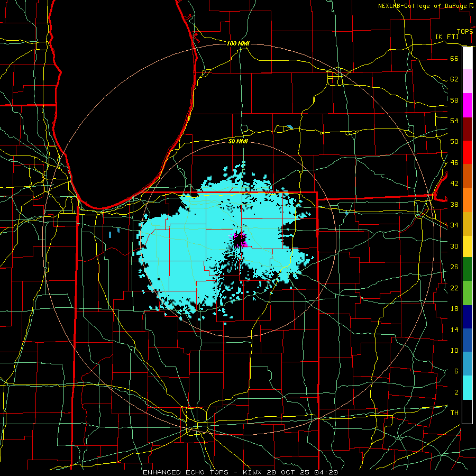Click the medium blue legend swatch near 10
Image resolution: width=476 pixels, height=476 pixels.
467,340
